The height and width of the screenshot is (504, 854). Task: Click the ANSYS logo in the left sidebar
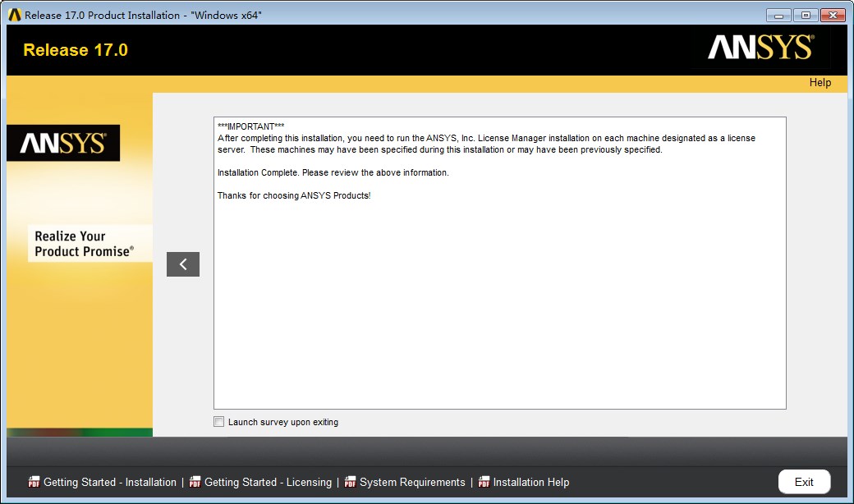pos(63,144)
